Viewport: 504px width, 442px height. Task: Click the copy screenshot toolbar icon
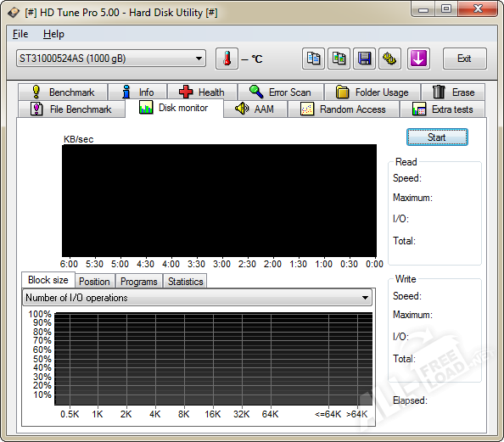[339, 59]
